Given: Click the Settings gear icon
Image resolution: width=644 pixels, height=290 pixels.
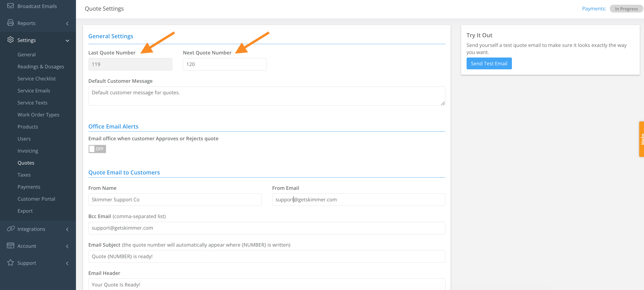Looking at the screenshot, I should pyautogui.click(x=11, y=40).
